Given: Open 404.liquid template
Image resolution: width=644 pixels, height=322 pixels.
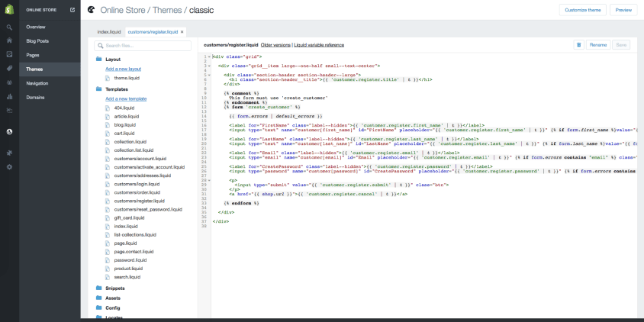Looking at the screenshot, I should (124, 108).
